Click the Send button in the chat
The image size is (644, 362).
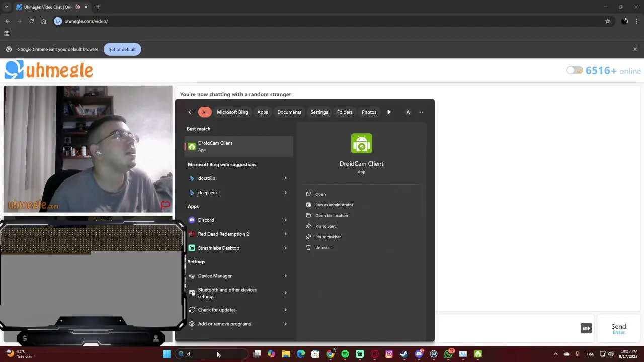coord(618,329)
